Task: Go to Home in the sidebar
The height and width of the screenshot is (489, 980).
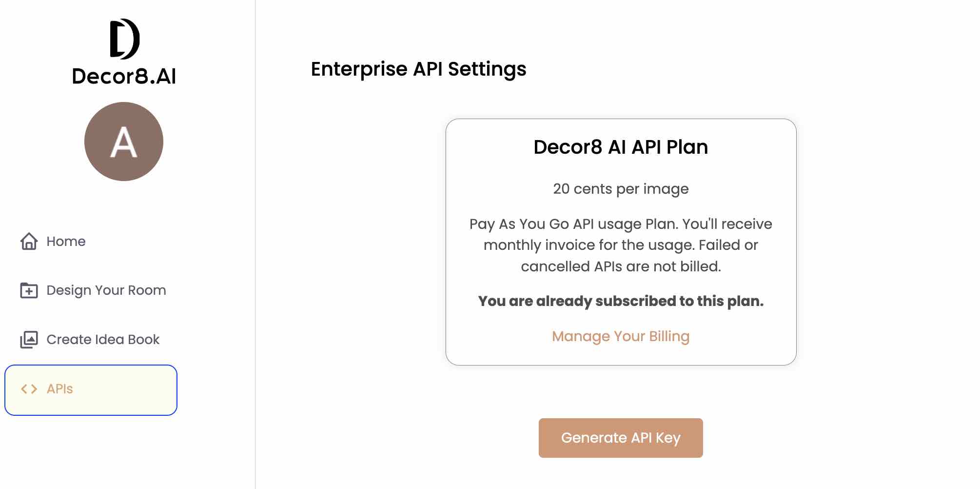Action: (x=66, y=241)
